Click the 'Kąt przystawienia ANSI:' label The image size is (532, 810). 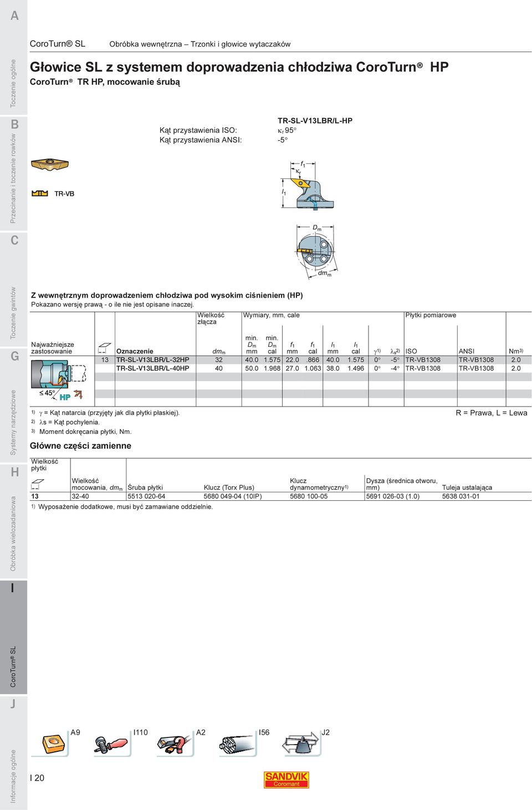pyautogui.click(x=201, y=140)
